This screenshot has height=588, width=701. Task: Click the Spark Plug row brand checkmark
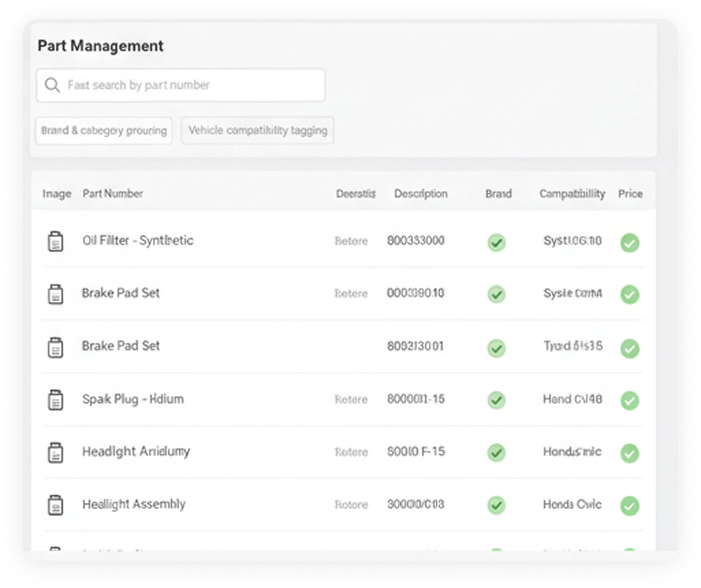click(496, 400)
